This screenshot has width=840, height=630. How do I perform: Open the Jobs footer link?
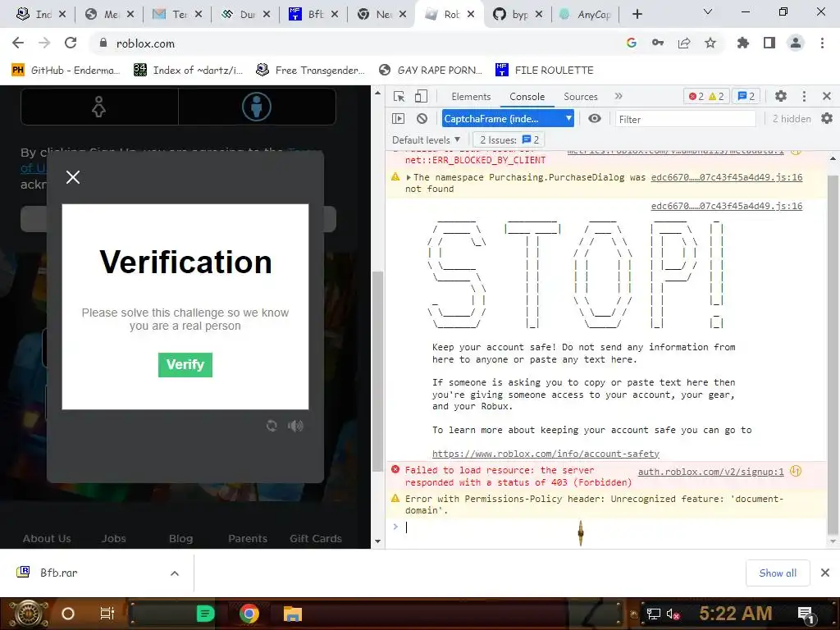(113, 538)
